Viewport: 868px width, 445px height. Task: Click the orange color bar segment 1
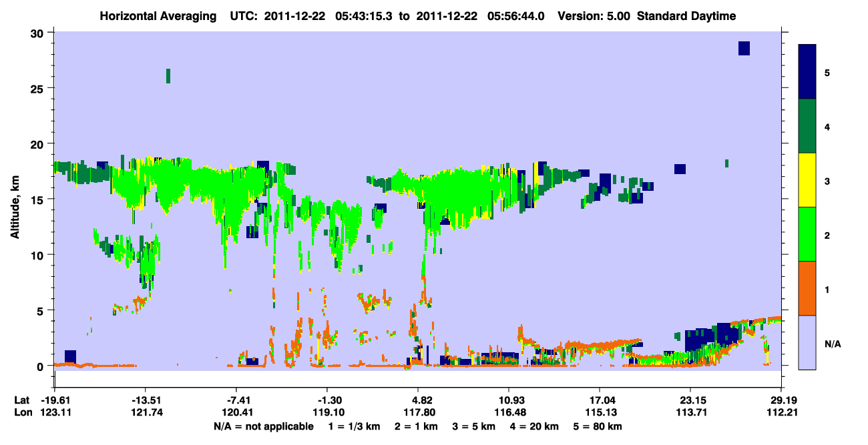807,288
